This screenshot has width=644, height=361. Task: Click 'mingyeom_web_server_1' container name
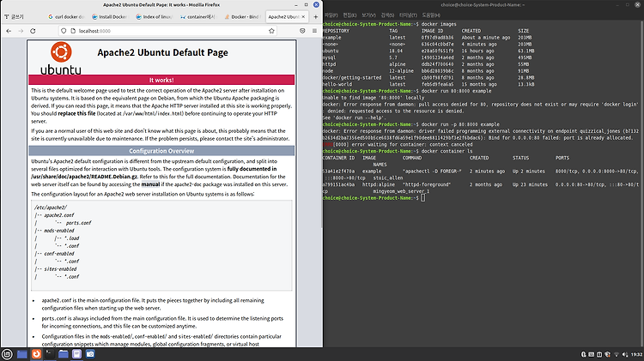click(401, 191)
